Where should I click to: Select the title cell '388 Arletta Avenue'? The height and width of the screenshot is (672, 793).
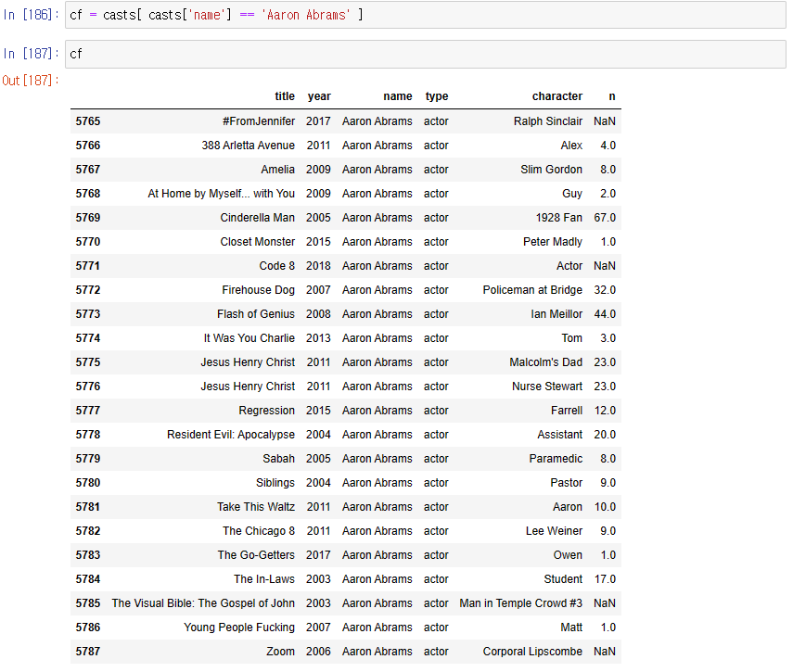coord(248,146)
